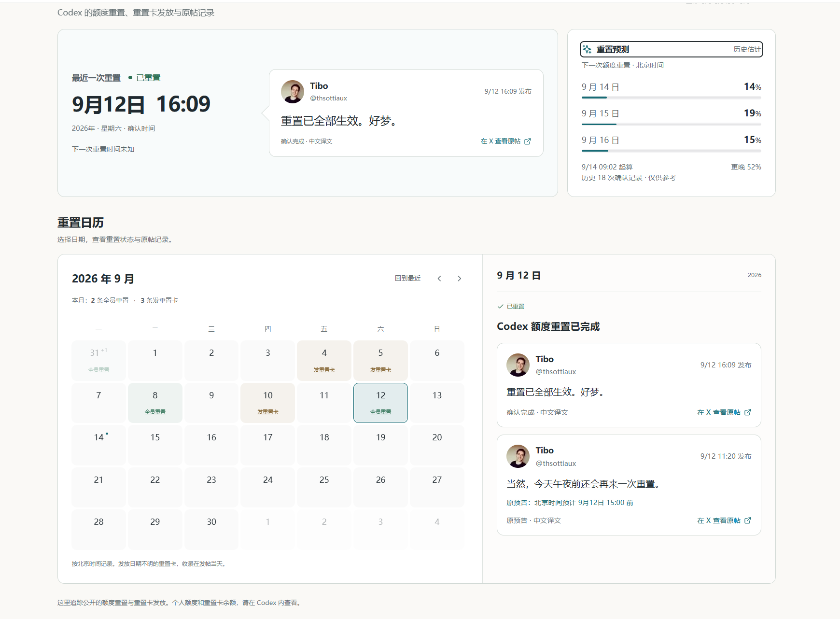The width and height of the screenshot is (840, 619).
Task: Click external-link icon in 9/12 16:09 detail post
Action: (x=748, y=412)
